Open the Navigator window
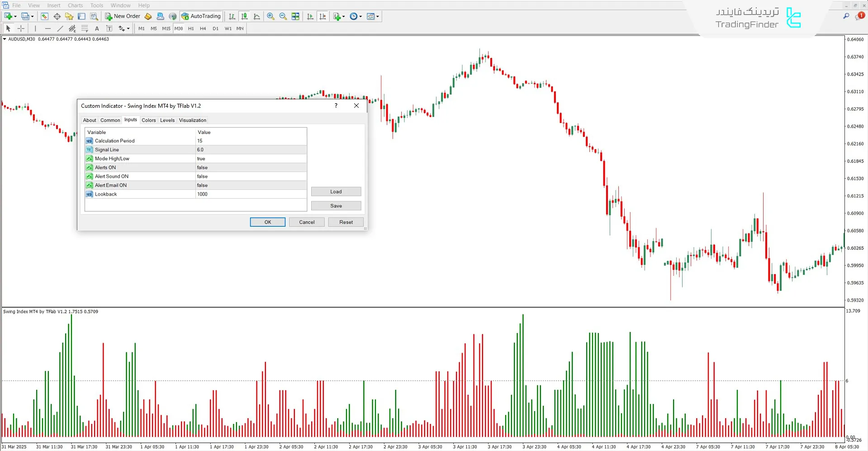This screenshot has height=451, width=868. pos(69,16)
